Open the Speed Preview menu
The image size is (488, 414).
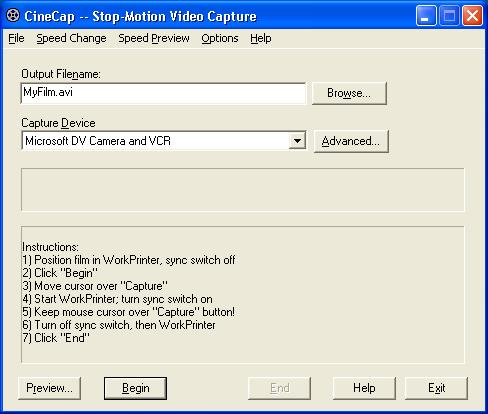(154, 38)
